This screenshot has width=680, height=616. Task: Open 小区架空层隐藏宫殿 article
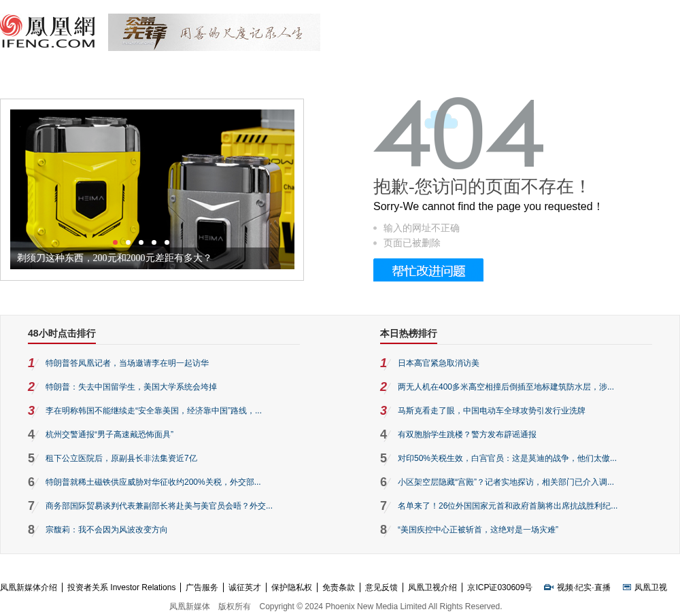(x=506, y=482)
